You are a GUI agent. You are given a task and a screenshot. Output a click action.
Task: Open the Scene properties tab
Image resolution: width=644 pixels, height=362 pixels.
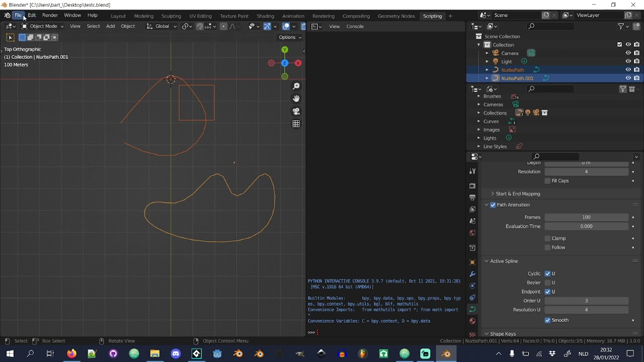click(x=472, y=221)
